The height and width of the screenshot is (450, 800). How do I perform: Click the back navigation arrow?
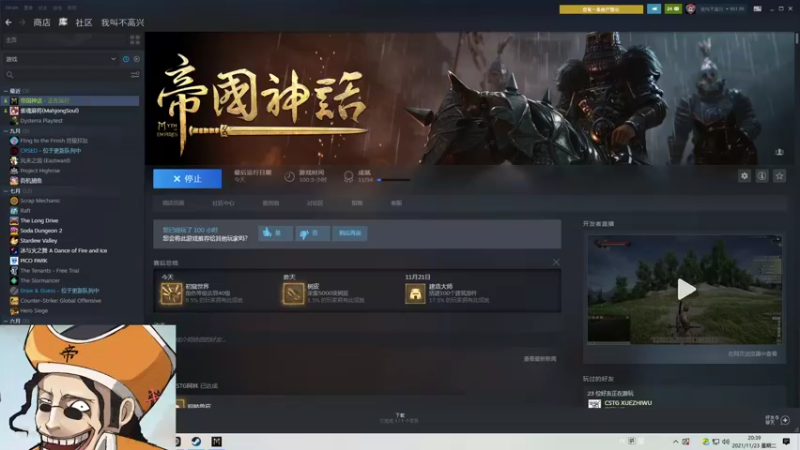8,22
